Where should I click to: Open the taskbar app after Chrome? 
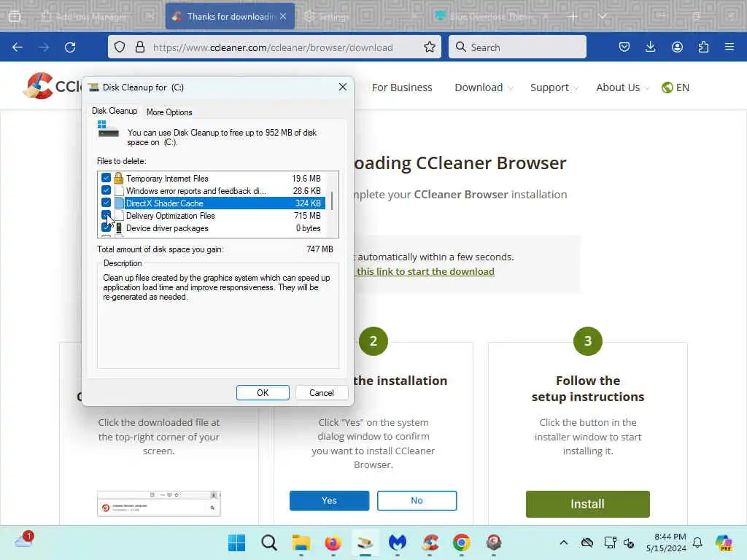tap(494, 542)
